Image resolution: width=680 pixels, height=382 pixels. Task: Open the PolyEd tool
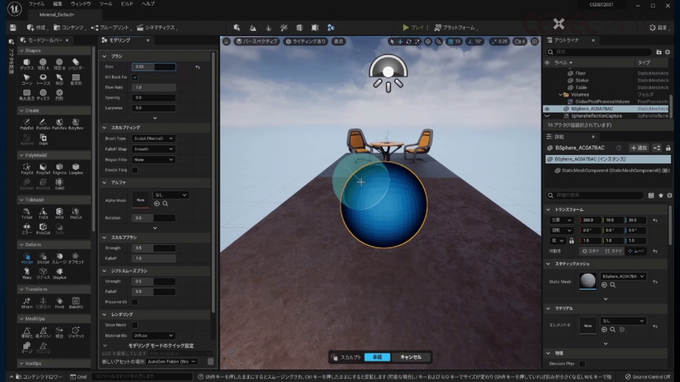pos(26,169)
